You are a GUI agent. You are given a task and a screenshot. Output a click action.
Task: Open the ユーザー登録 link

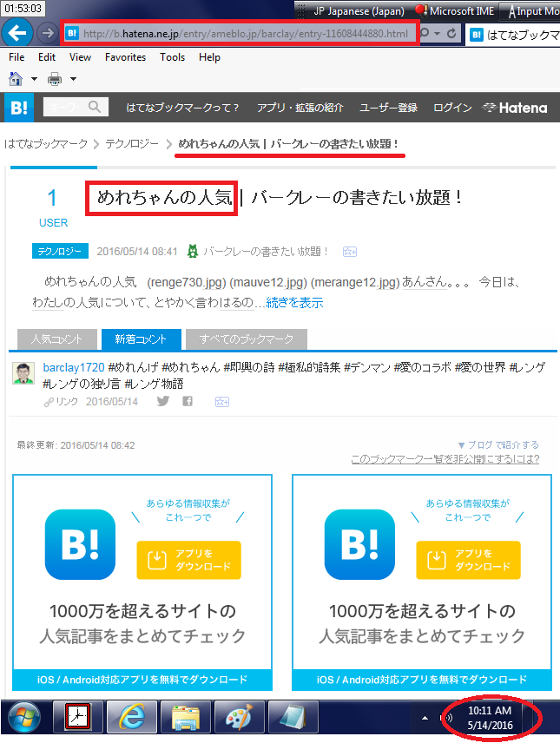(388, 108)
